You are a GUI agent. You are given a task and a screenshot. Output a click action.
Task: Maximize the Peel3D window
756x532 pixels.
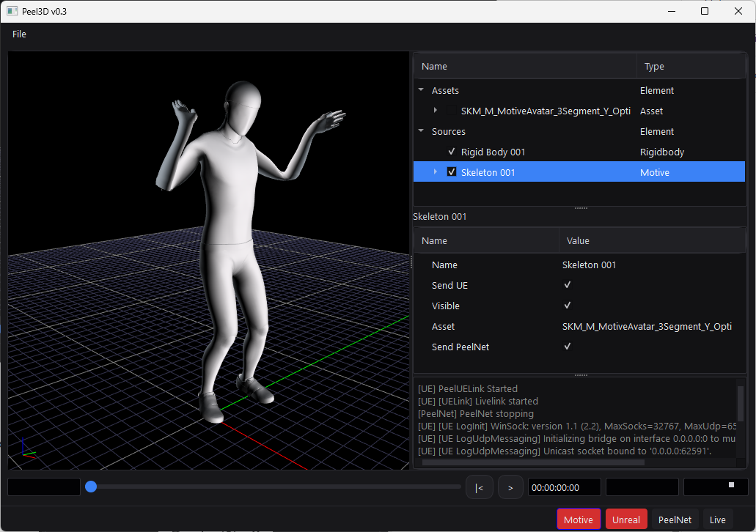point(705,11)
